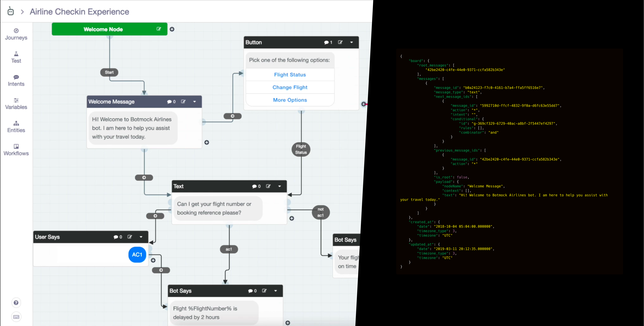Screen dimensions: 644x326
Task: Edit the Welcome Message block
Action: (183, 101)
